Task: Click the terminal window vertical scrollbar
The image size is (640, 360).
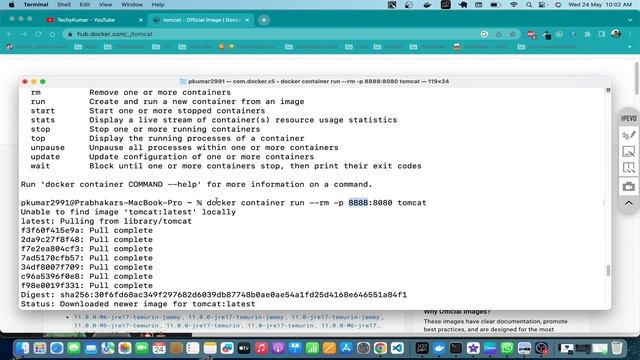Action: (608, 271)
